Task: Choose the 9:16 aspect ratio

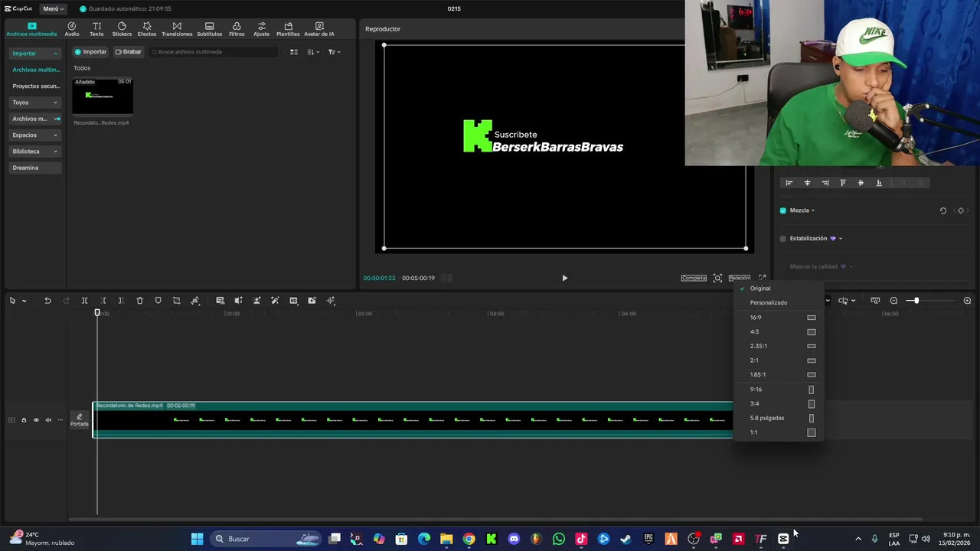Action: pyautogui.click(x=779, y=389)
